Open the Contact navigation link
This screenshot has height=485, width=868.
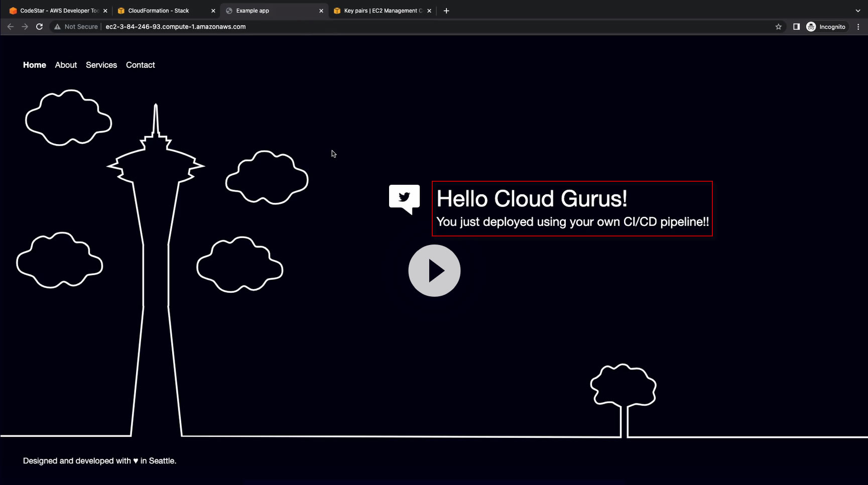pyautogui.click(x=141, y=65)
